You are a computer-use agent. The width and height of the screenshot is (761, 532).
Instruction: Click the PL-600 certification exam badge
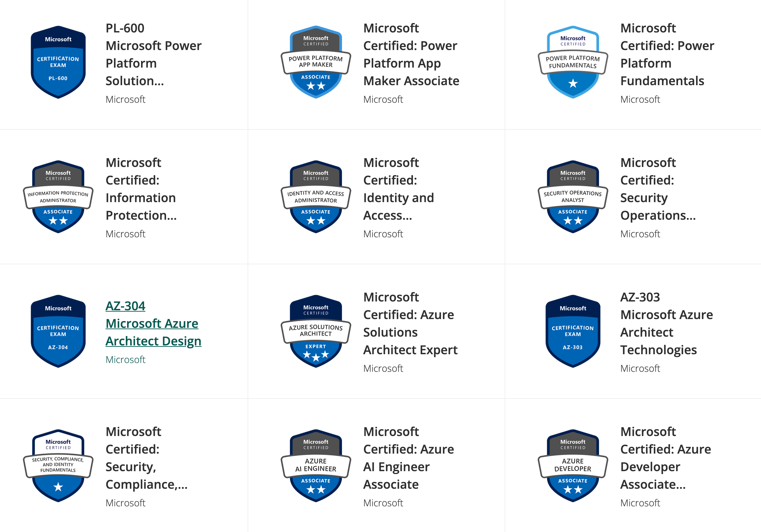pyautogui.click(x=58, y=62)
